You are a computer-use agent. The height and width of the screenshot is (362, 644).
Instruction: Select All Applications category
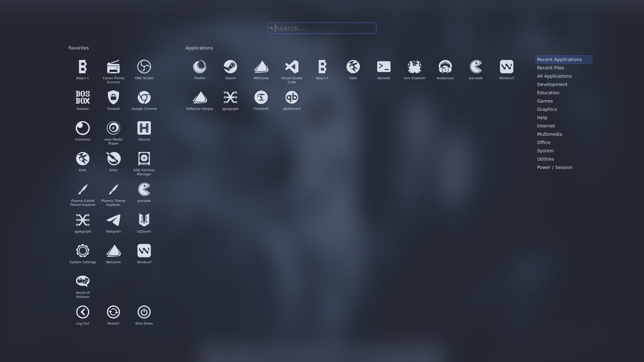[x=554, y=76]
